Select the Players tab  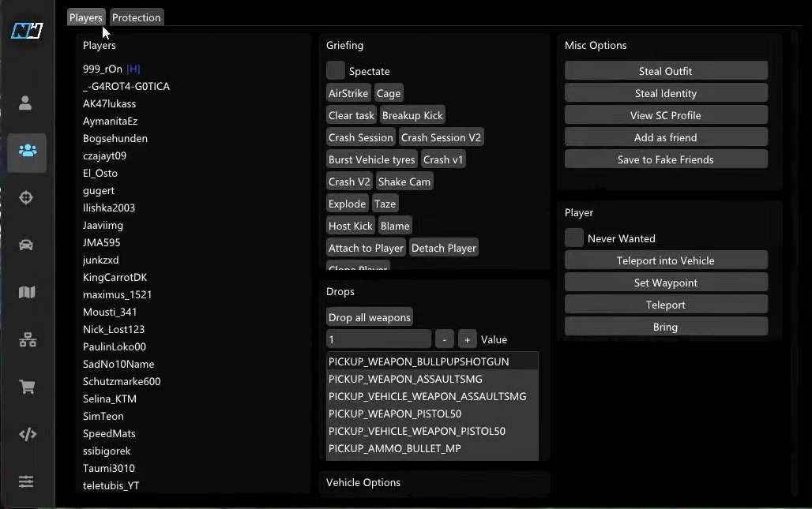85,17
